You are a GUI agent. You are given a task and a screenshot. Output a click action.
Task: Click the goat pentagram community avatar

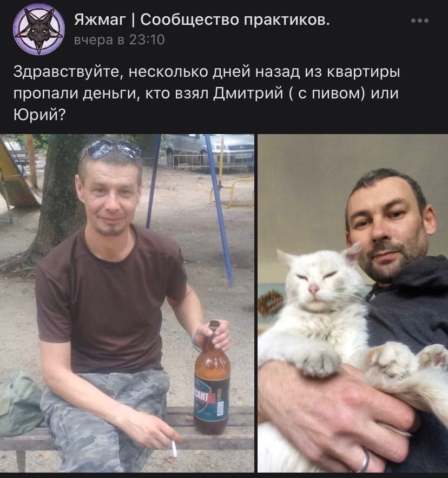pyautogui.click(x=39, y=29)
